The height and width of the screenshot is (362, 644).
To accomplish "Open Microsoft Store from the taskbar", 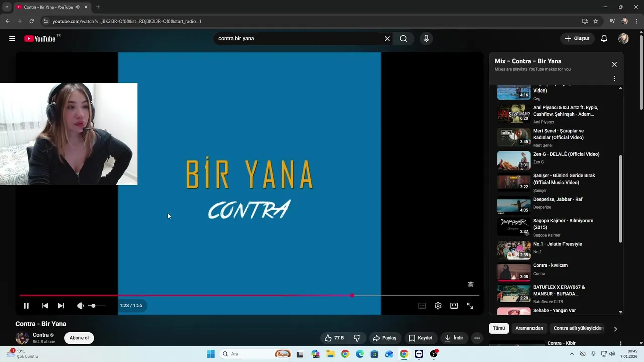I will point(374,354).
